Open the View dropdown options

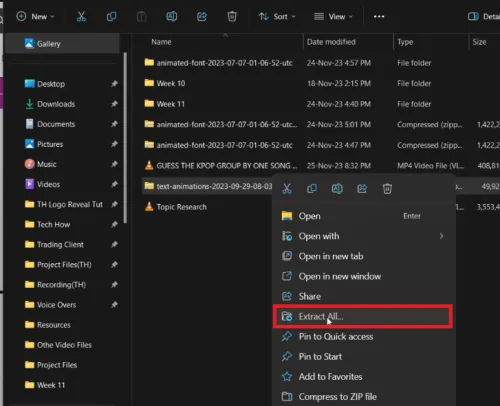(x=333, y=16)
